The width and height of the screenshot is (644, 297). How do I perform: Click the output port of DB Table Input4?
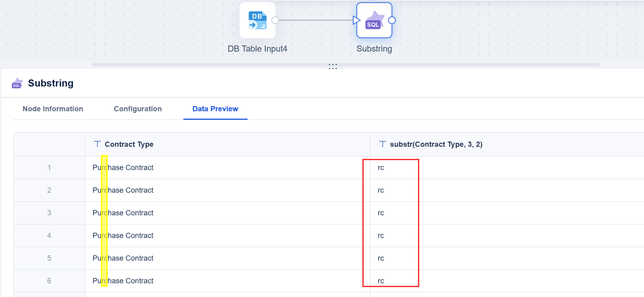coord(275,20)
